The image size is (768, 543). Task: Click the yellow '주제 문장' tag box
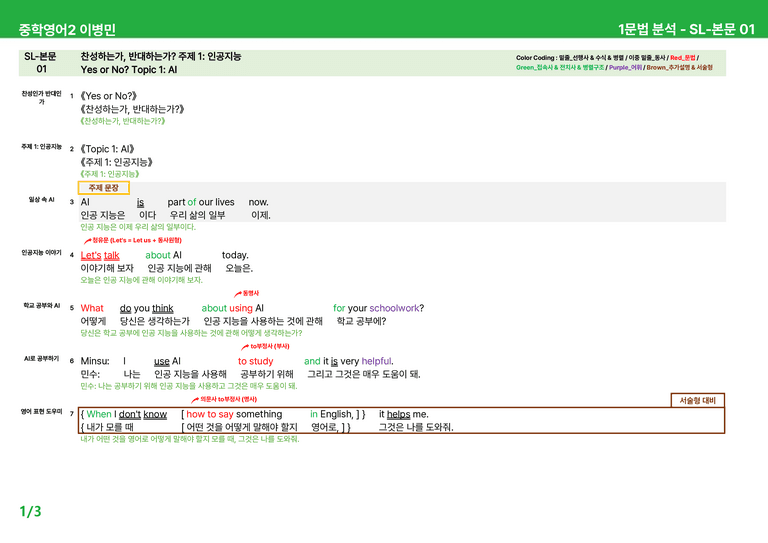point(103,188)
